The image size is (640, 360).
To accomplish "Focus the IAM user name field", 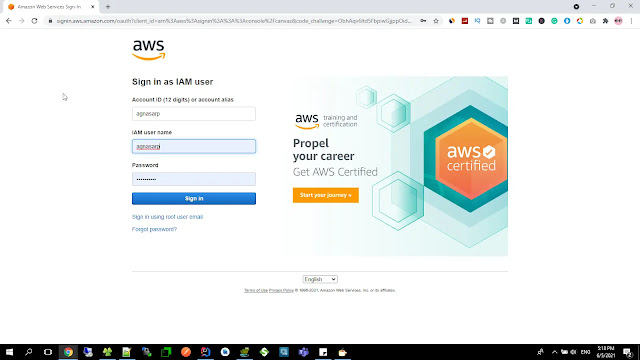I will pos(194,146).
